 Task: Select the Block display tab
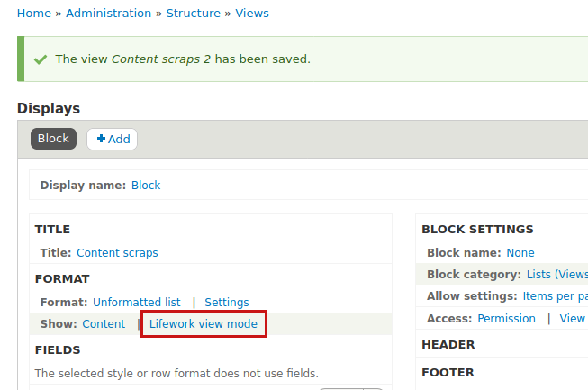(x=53, y=139)
